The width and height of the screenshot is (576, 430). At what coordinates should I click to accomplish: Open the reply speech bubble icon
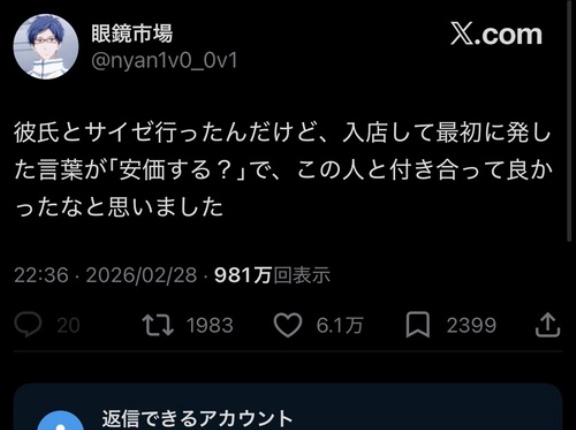coord(28,324)
